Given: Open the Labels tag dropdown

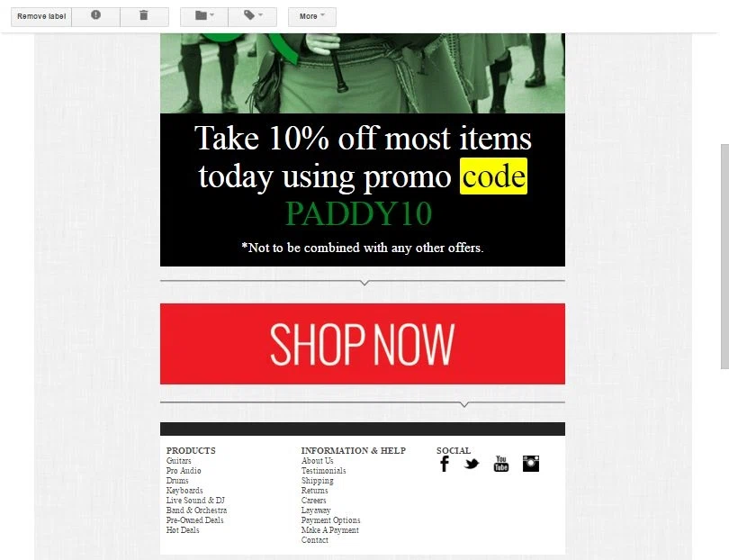Looking at the screenshot, I should pyautogui.click(x=253, y=16).
